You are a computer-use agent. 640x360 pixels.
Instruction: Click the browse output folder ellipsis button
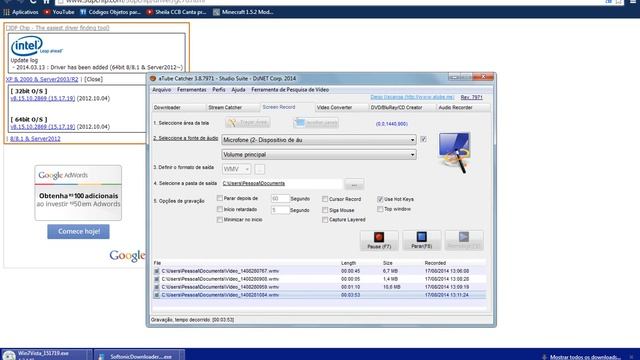point(354,185)
